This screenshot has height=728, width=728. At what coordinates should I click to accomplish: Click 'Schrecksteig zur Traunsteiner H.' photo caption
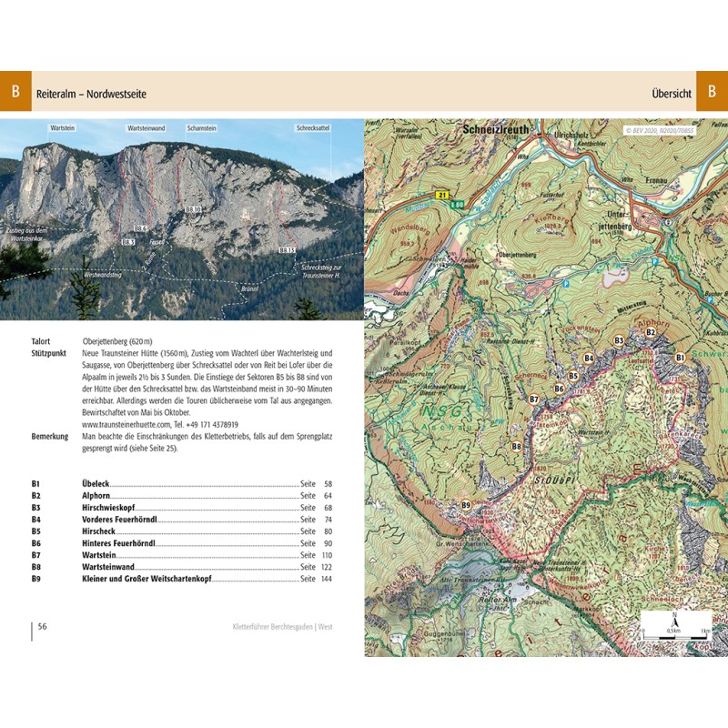321,271
